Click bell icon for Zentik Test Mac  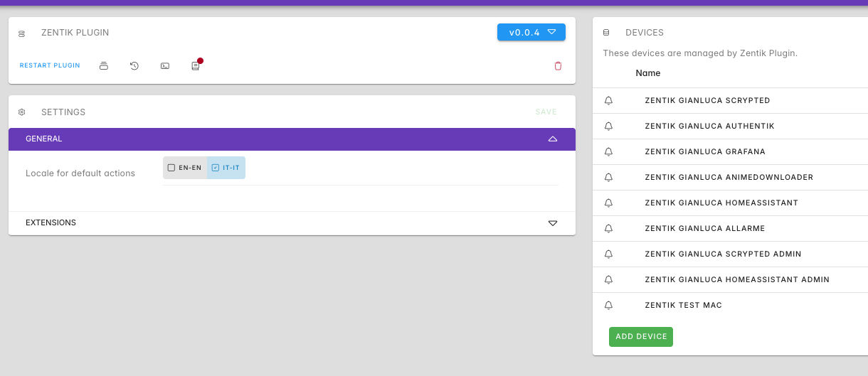[x=608, y=306]
